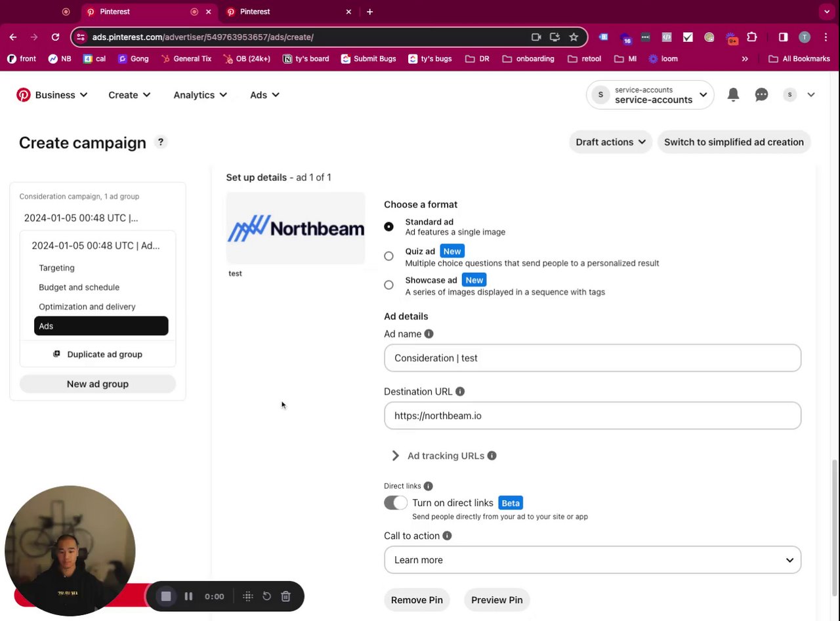
Task: Click the stop recording button in Loom bar
Action: (x=166, y=596)
